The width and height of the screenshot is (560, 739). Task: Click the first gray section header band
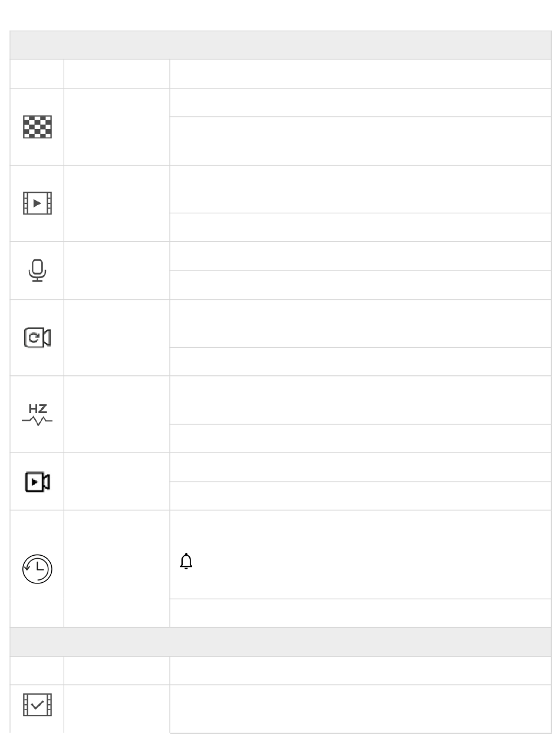pos(276,45)
